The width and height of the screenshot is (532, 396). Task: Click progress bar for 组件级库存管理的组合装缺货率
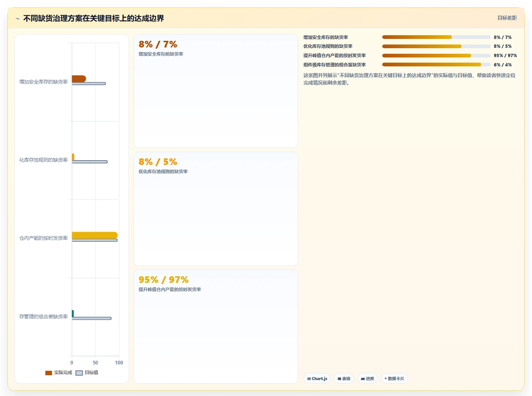(436, 65)
